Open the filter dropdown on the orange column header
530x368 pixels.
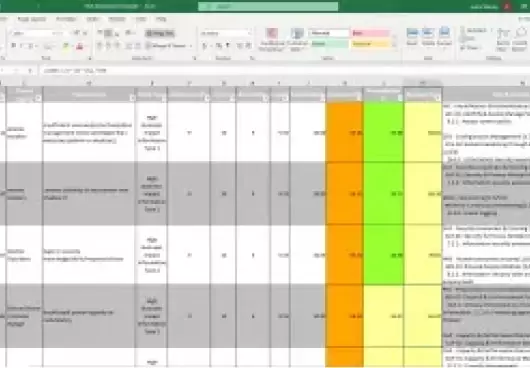(358, 98)
